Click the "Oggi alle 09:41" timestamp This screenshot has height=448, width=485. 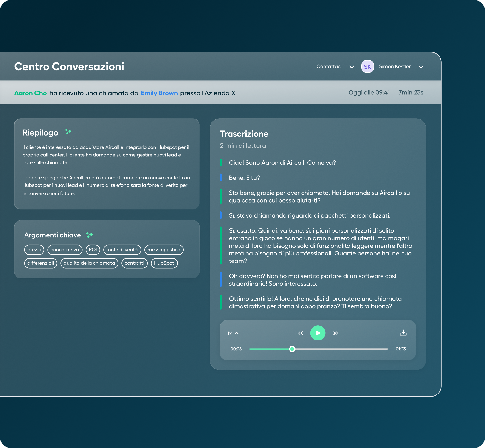tap(369, 92)
